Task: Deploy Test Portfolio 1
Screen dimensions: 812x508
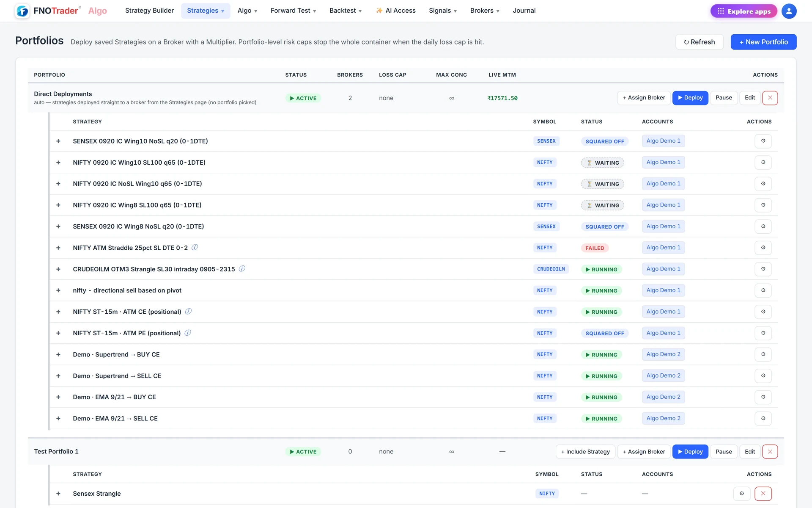Action: (690, 452)
